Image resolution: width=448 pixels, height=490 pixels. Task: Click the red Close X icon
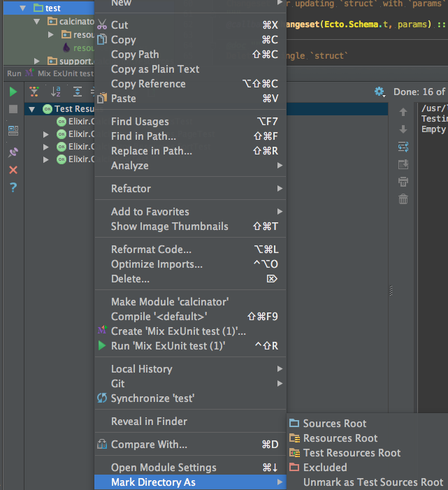pyautogui.click(x=13, y=170)
